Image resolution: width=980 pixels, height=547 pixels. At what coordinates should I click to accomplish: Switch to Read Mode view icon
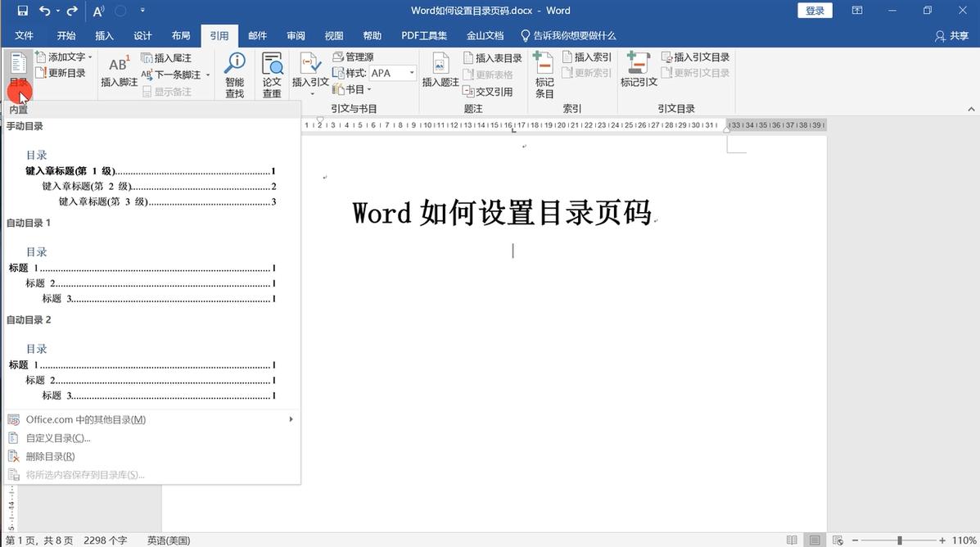[792, 540]
